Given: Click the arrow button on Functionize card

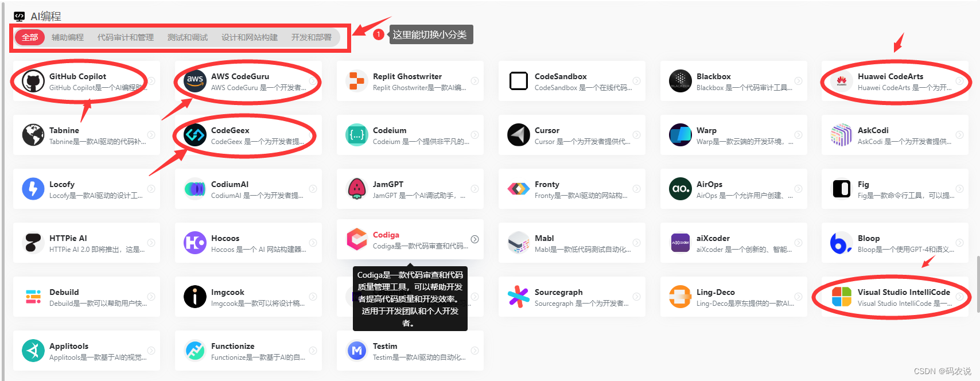Looking at the screenshot, I should pyautogui.click(x=313, y=351).
